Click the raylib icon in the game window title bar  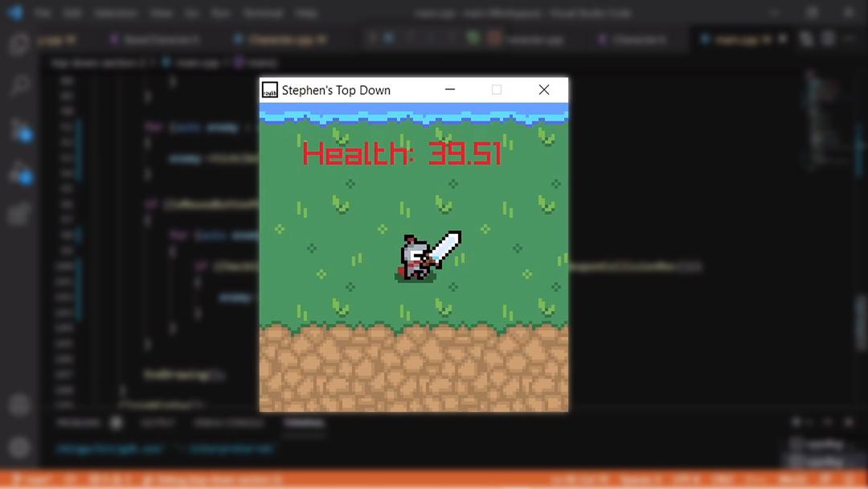coord(271,89)
